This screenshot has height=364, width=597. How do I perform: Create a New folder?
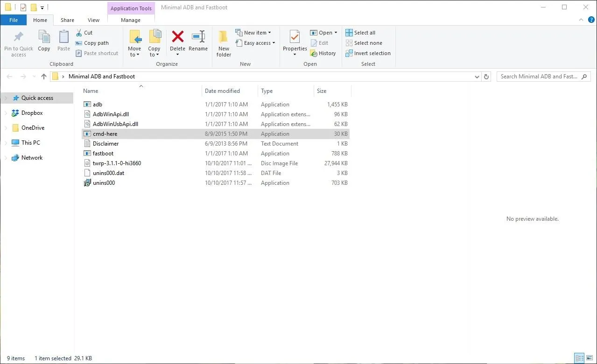pos(224,43)
